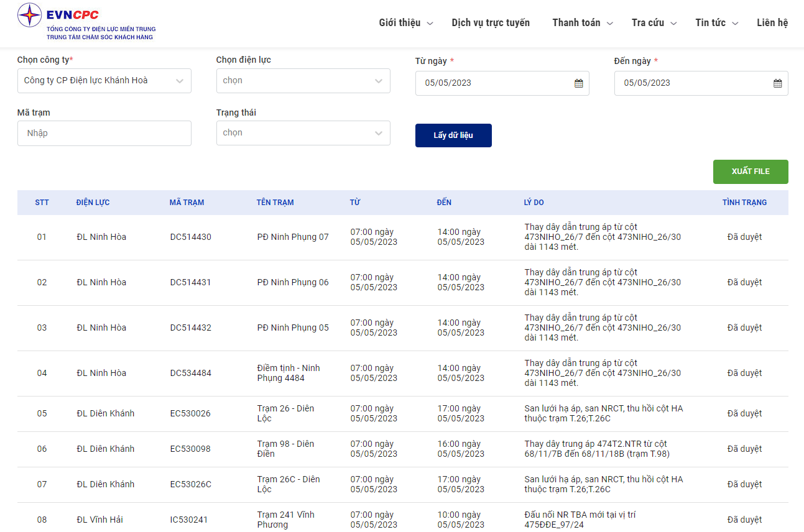Open the Tra cứu menu
The width and height of the screenshot is (804, 532).
coord(654,23)
